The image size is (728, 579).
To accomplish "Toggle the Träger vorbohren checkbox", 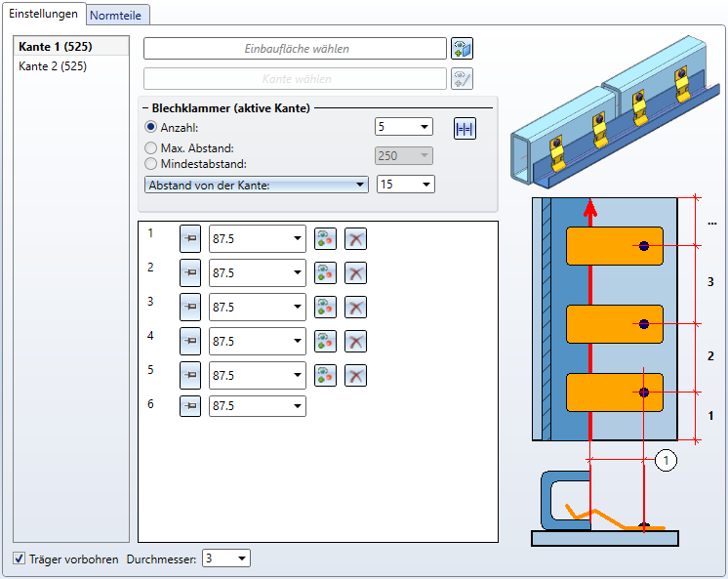I will pos(20,559).
